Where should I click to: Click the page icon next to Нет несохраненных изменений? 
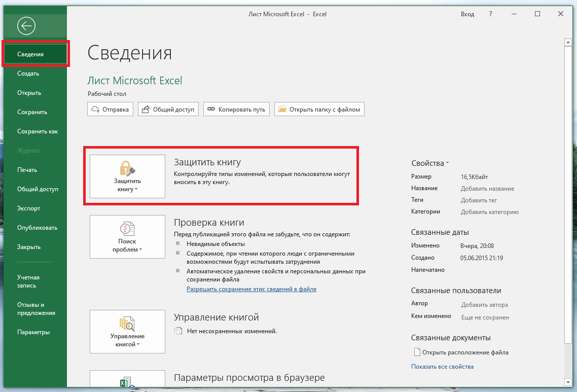pyautogui.click(x=178, y=331)
